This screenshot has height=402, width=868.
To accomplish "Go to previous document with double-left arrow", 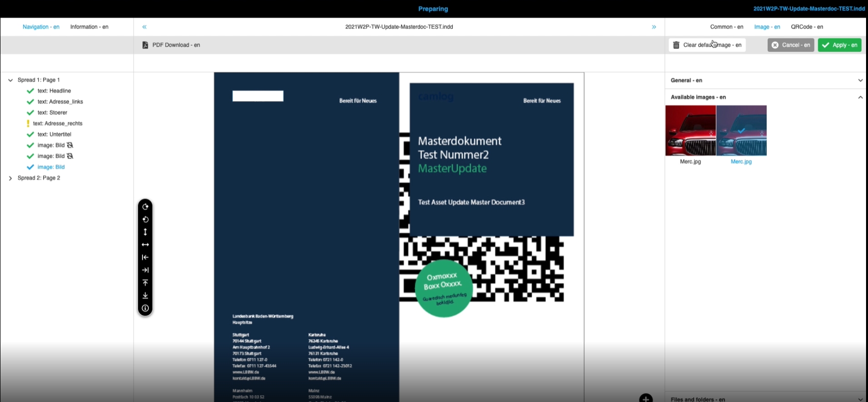I will (x=144, y=27).
